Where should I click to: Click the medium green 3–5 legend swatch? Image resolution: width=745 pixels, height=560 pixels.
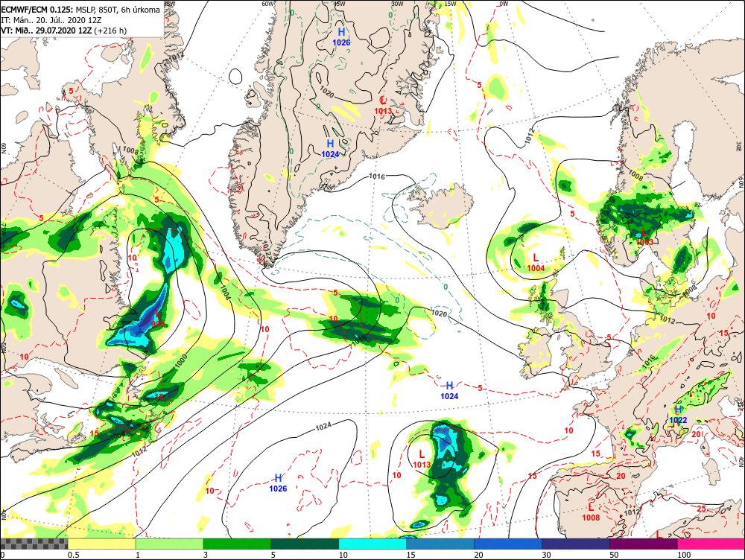click(237, 544)
